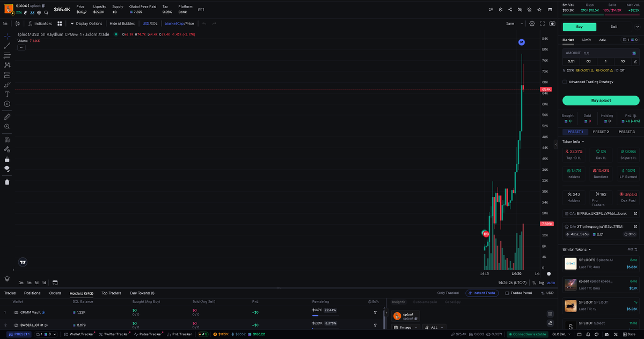Take a chart snapshot with camera icon
This screenshot has width=644, height=339.
tap(552, 24)
